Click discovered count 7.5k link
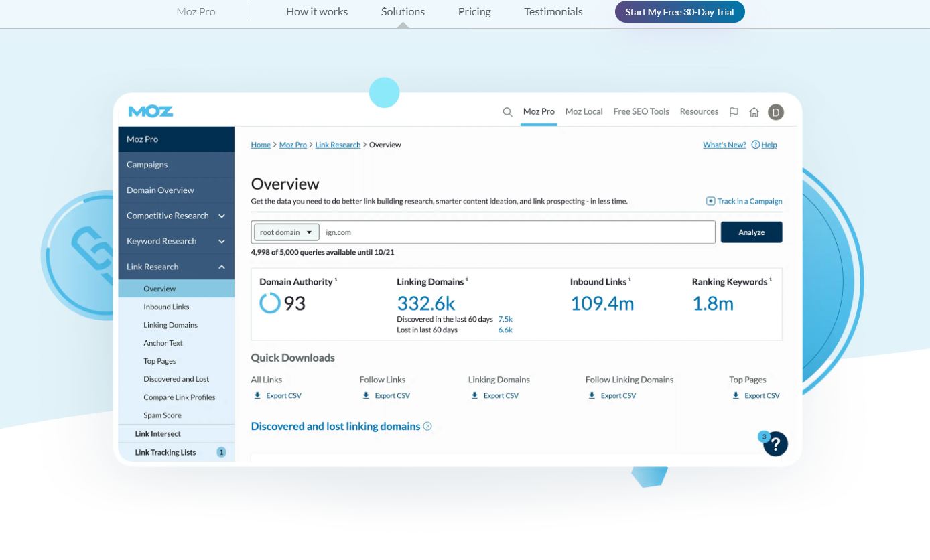The width and height of the screenshot is (930, 560). click(505, 319)
